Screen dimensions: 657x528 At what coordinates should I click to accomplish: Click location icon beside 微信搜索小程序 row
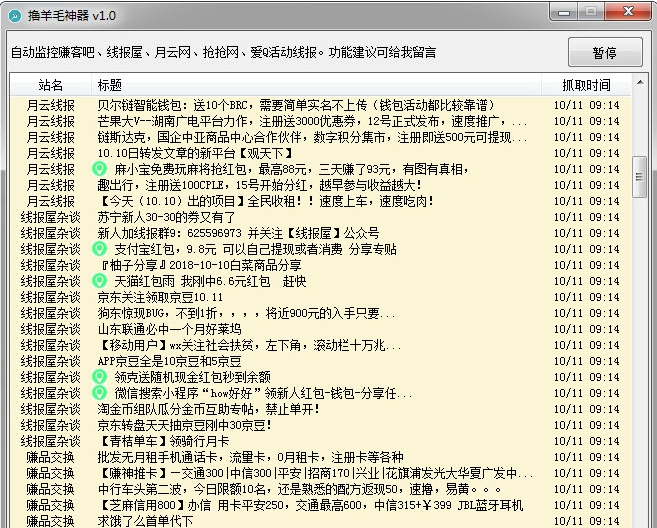99,393
